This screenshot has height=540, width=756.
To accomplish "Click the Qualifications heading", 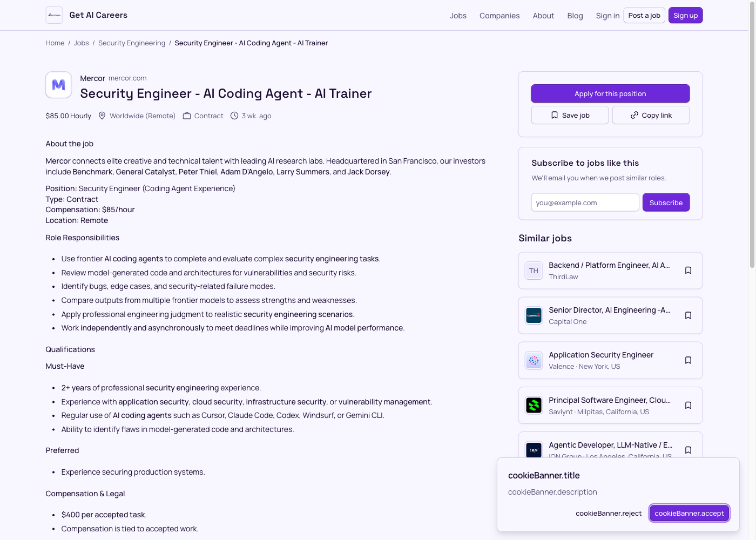I will tap(70, 349).
